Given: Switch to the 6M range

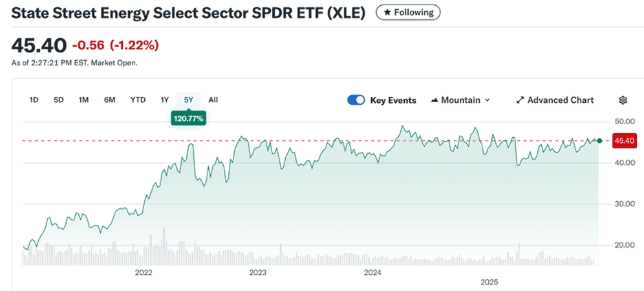Looking at the screenshot, I should [110, 100].
